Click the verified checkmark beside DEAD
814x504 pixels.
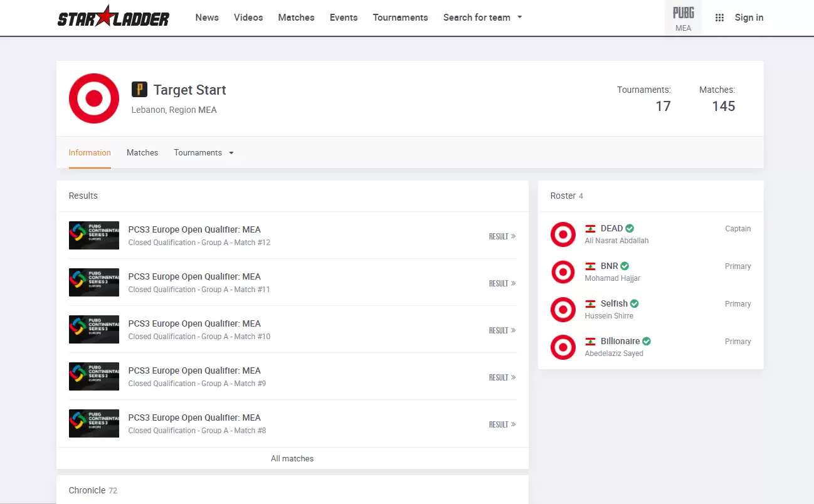coord(630,229)
